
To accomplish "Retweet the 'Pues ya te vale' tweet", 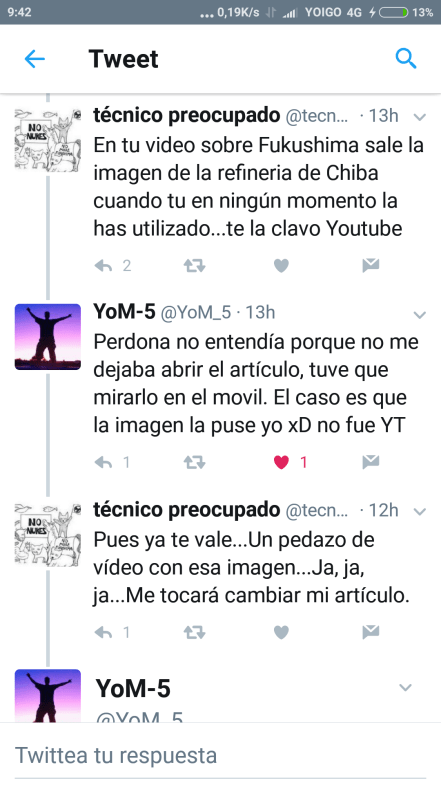I will (194, 633).
